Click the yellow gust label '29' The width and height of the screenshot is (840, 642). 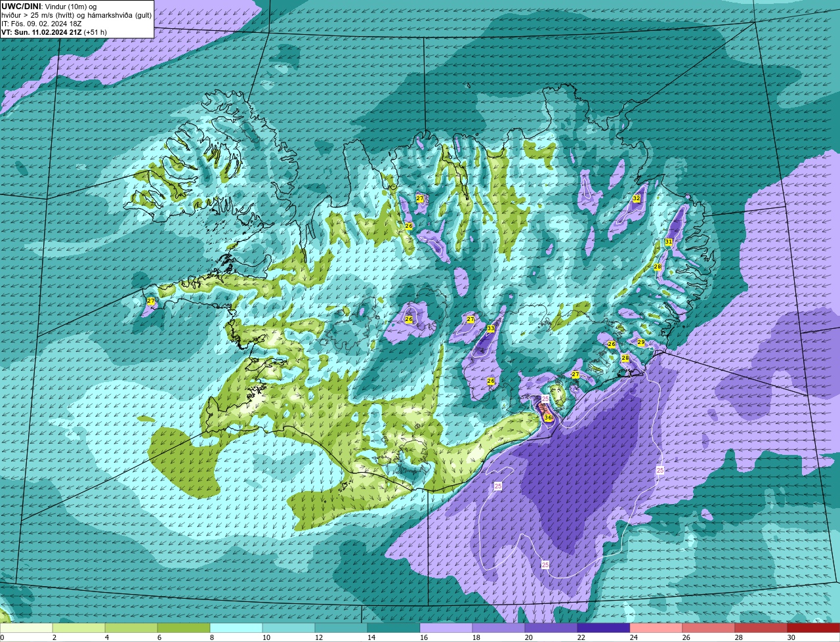click(641, 343)
